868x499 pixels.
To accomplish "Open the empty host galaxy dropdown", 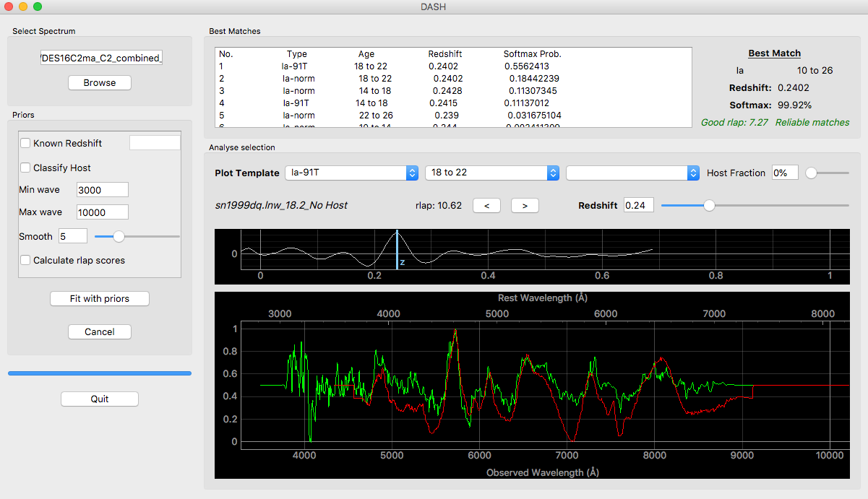I will pos(632,173).
